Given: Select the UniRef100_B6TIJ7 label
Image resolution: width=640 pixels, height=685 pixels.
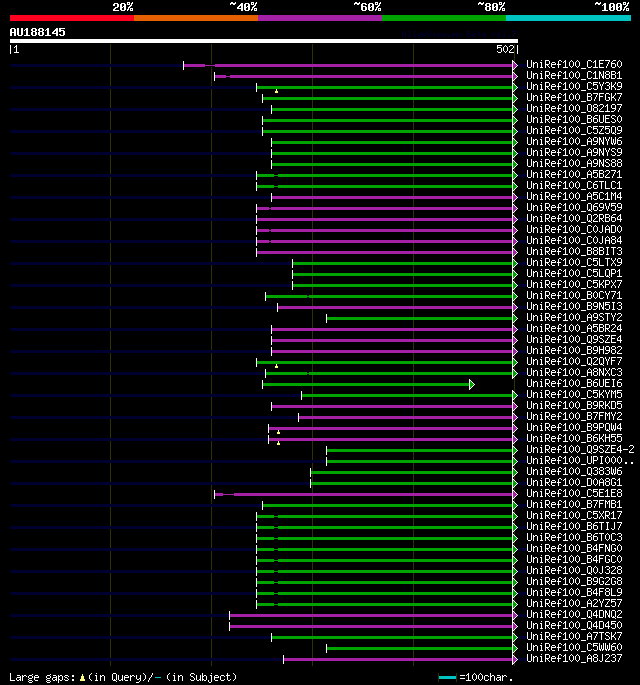Looking at the screenshot, I should click(574, 527).
